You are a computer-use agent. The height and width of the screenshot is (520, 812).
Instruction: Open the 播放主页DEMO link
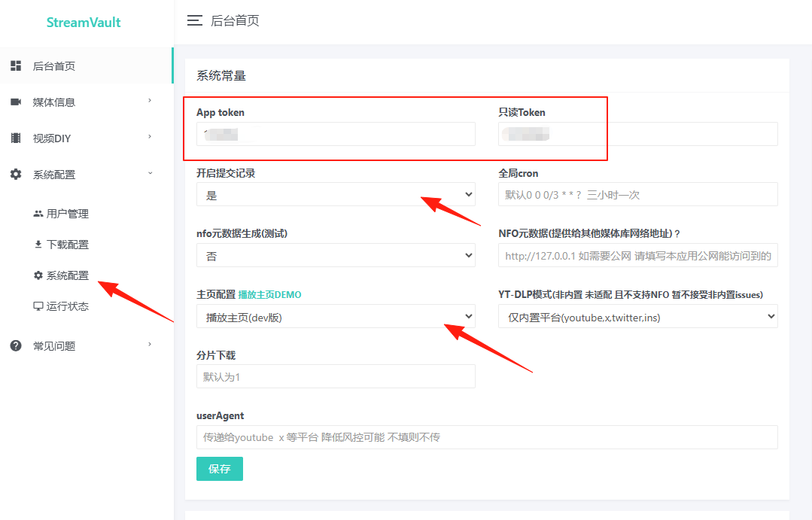click(x=270, y=295)
